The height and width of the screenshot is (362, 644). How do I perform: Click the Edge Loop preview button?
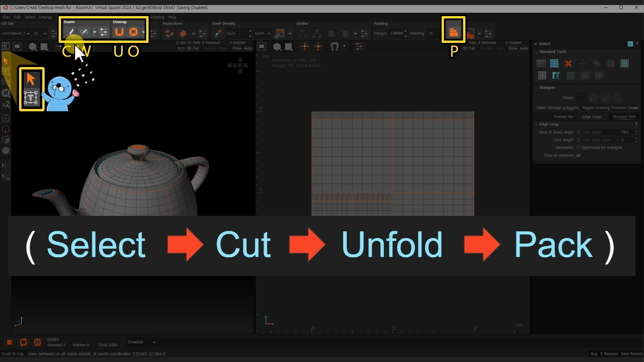(591, 117)
